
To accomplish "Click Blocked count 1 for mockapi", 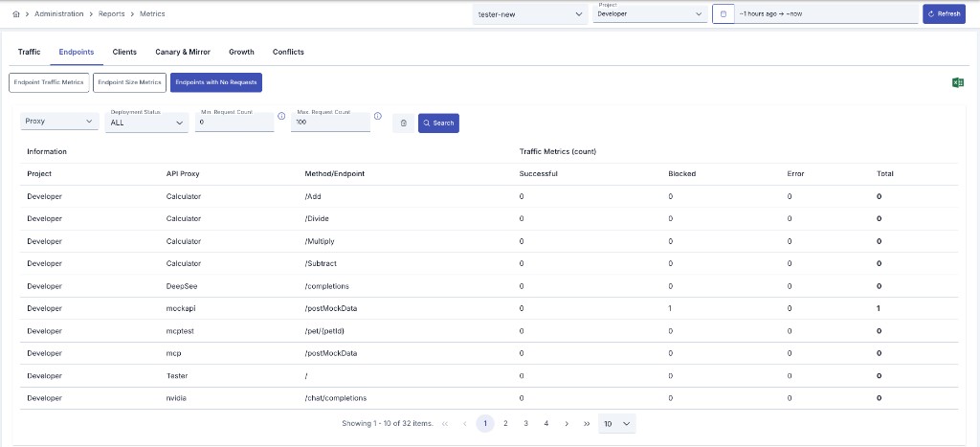I will click(670, 309).
